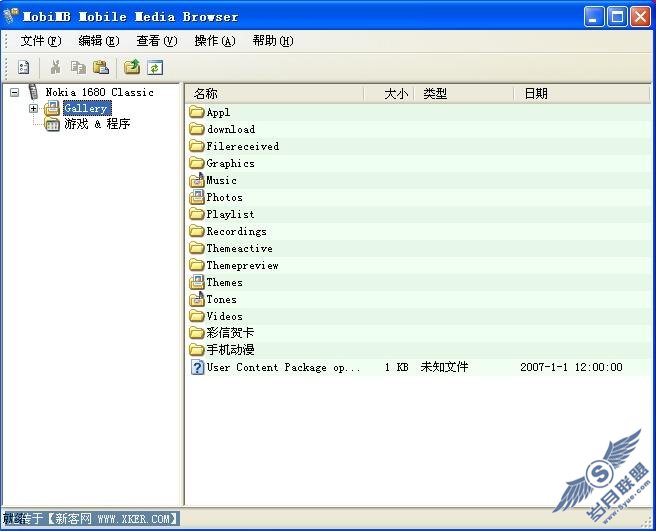656x531 pixels.
Task: Select the Videos folder name
Action: point(225,316)
